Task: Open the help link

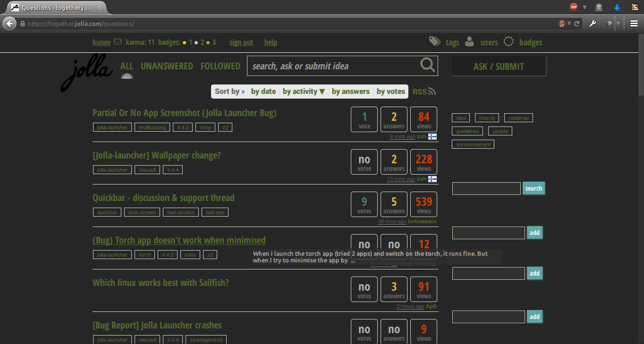Action: [271, 42]
